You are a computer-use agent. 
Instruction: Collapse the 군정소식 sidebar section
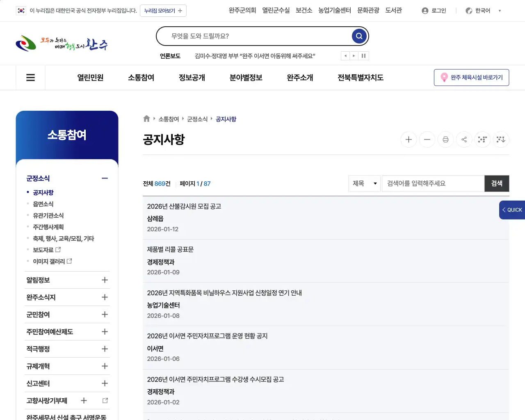(x=105, y=178)
